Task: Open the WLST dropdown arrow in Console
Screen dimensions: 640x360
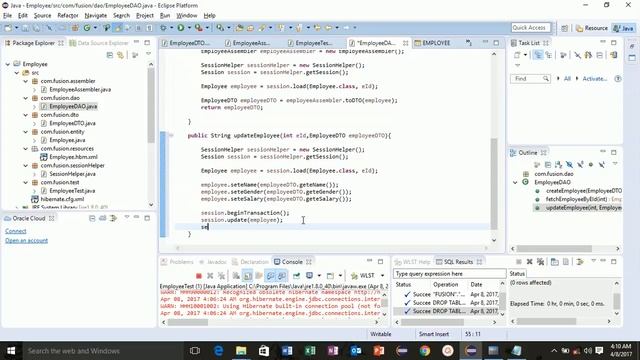Action: pyautogui.click(x=382, y=276)
